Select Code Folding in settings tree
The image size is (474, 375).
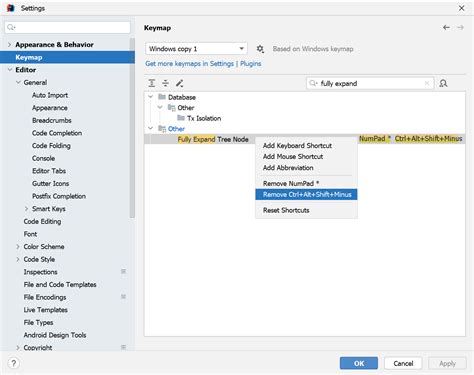tap(51, 146)
